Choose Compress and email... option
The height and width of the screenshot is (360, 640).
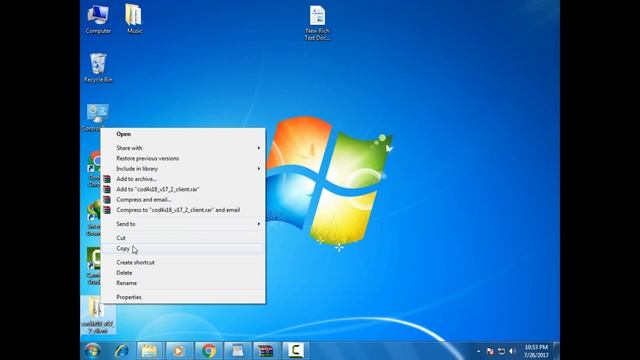183,200
